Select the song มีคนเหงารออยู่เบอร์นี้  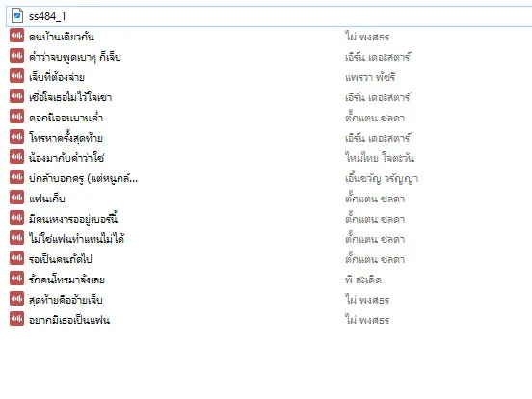(73, 218)
